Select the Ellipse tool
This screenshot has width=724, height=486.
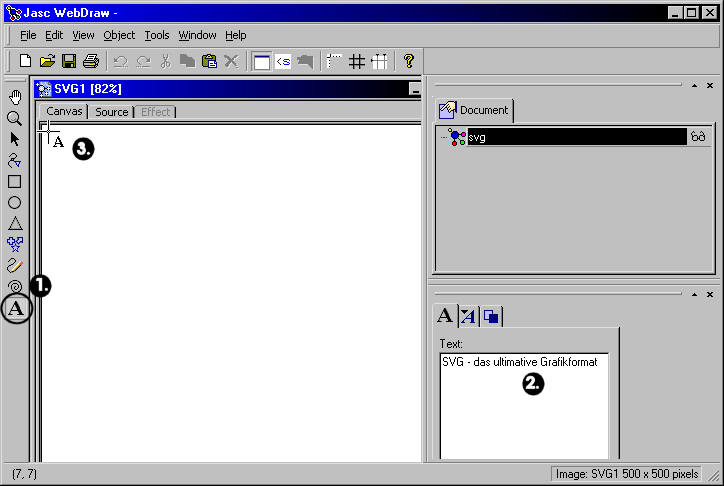15,202
